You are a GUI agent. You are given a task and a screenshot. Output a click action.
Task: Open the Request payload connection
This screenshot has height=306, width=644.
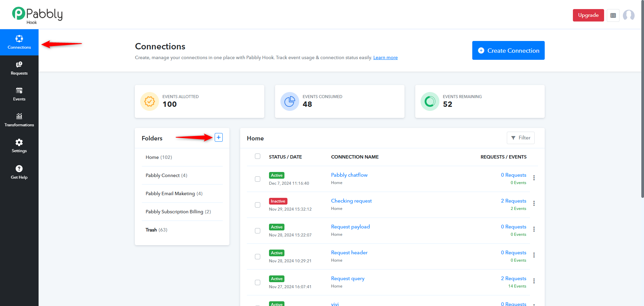[x=350, y=227]
